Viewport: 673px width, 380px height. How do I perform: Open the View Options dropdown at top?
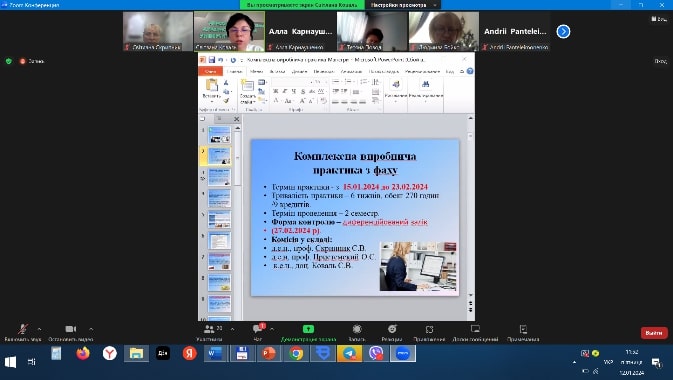(x=403, y=5)
